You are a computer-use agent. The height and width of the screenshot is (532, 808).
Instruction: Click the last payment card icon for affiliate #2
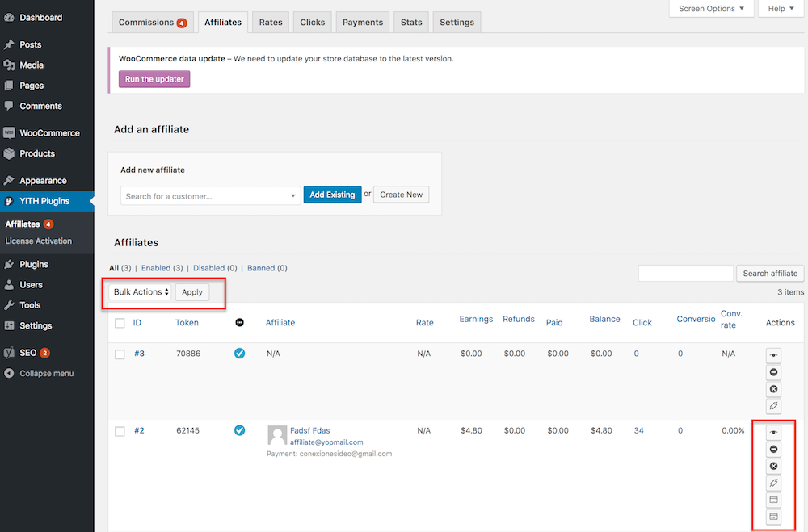click(773, 517)
